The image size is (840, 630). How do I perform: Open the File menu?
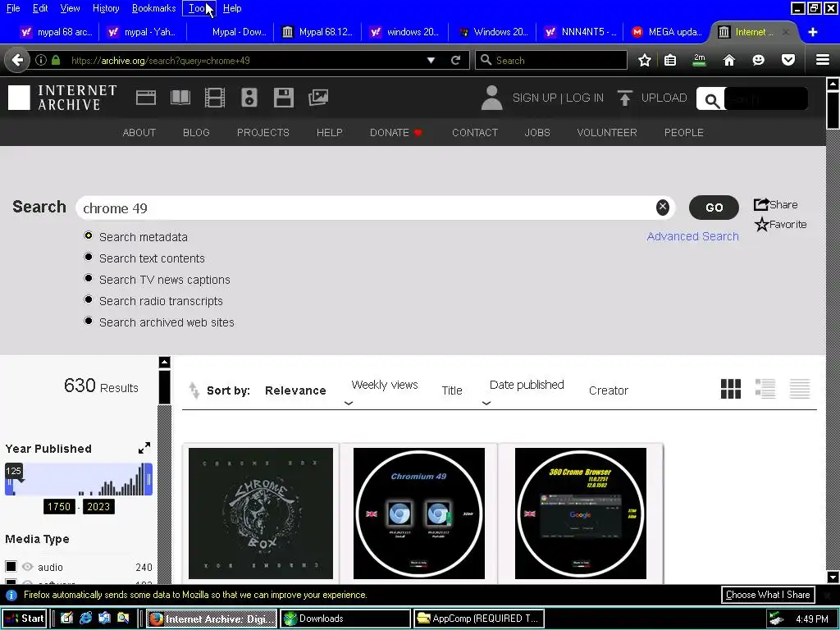(13, 8)
